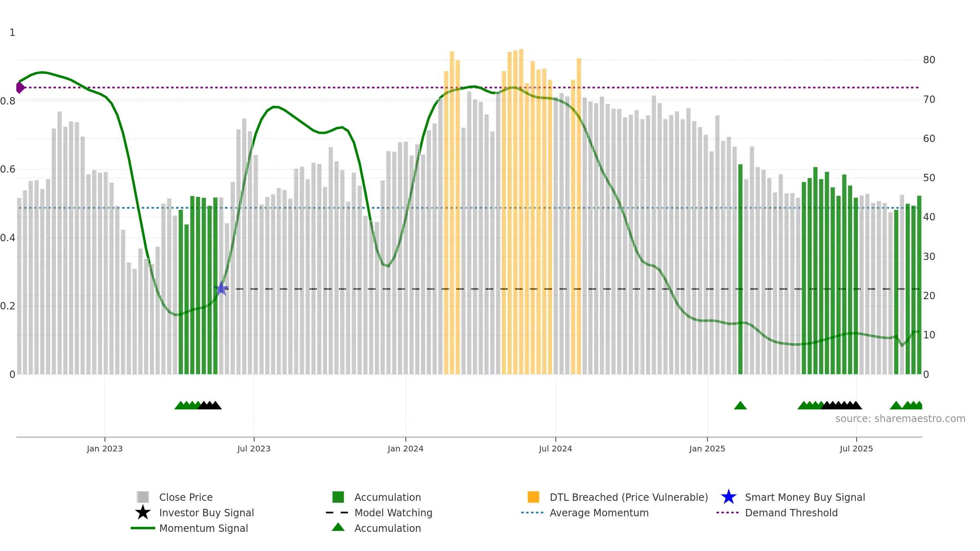The height and width of the screenshot is (551, 980).
Task: Click the lone green triangle near Jan 2025
Action: 740,405
